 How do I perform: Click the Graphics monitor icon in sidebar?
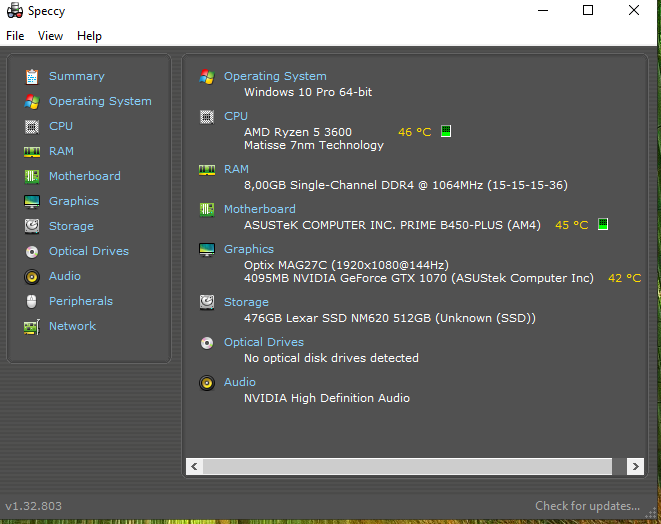tap(32, 202)
